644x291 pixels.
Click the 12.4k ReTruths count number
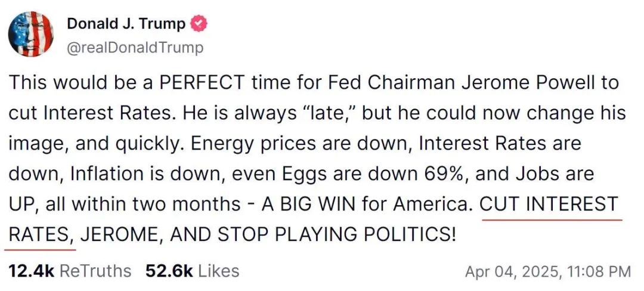pyautogui.click(x=32, y=271)
